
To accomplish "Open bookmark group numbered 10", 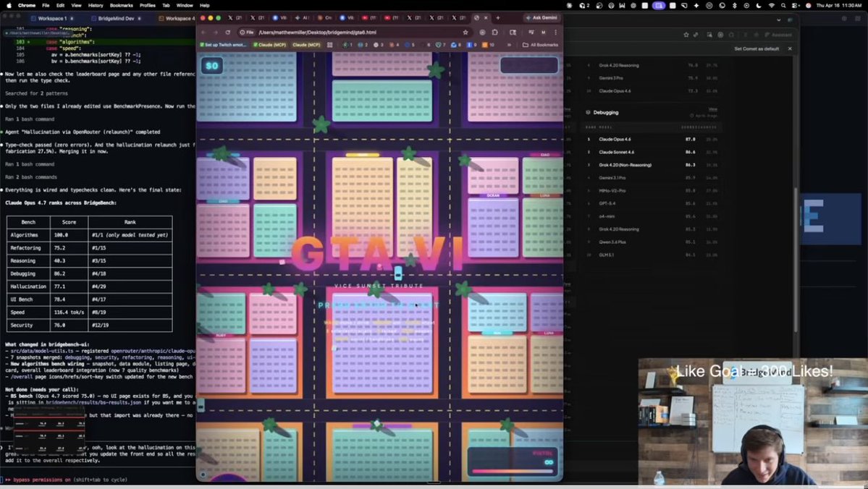I will coord(488,45).
